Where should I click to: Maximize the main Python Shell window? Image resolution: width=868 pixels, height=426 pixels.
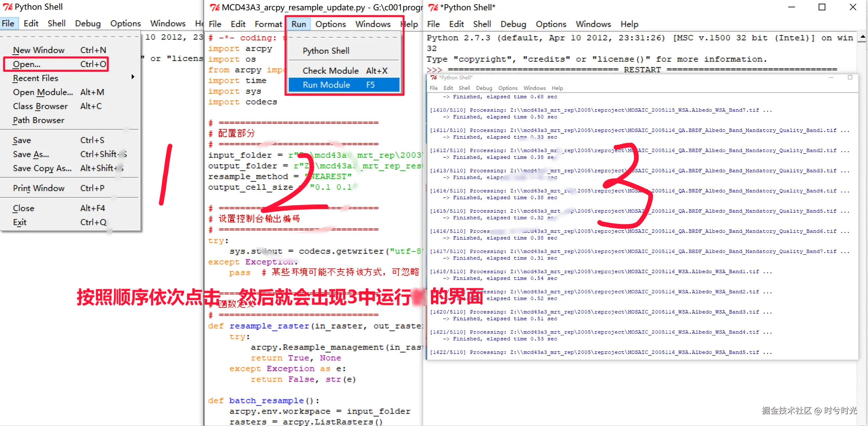click(821, 7)
